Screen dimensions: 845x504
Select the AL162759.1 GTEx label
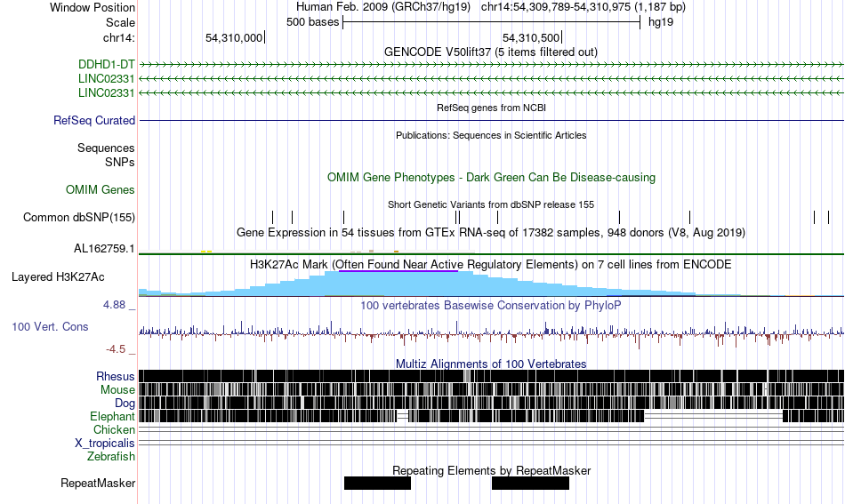pos(104,249)
